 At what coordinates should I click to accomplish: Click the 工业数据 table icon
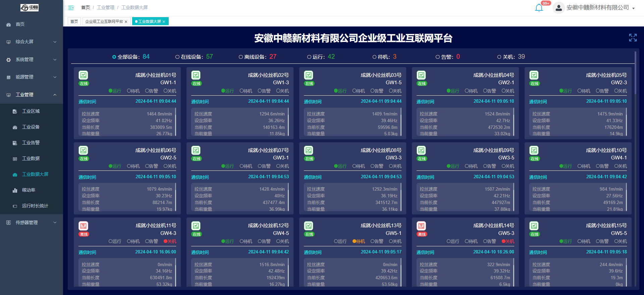tap(15, 159)
